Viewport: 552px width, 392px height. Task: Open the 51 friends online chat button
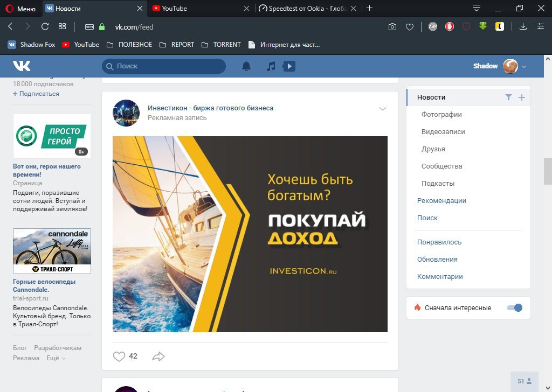click(525, 381)
